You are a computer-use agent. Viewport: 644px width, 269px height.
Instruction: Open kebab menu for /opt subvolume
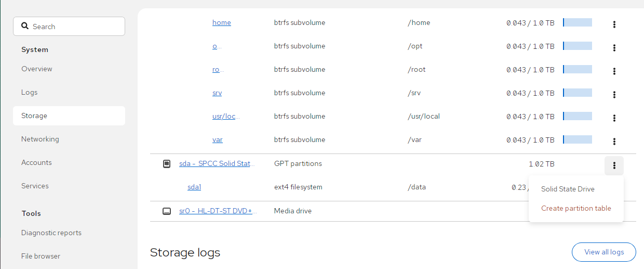tap(614, 48)
